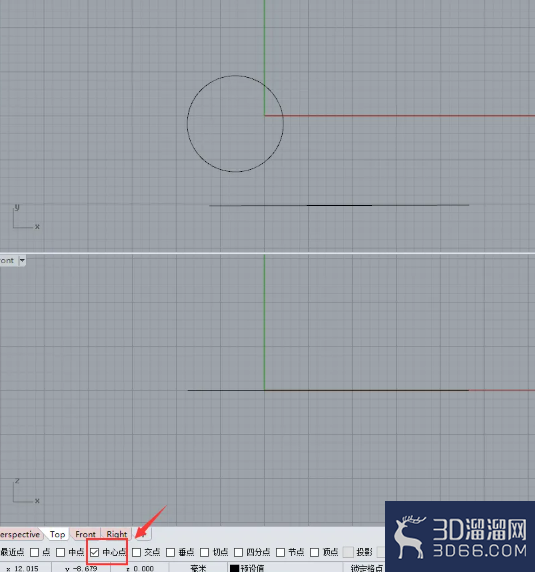Uncheck the 中心点 (Center) osnap checkbox
Viewport: 535px width, 572px height.
pos(94,552)
